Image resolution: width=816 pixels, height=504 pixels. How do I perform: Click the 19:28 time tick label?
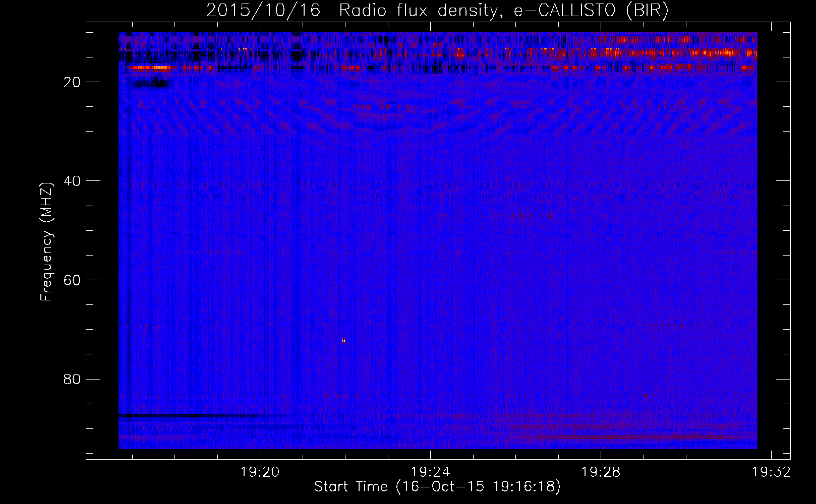(601, 472)
